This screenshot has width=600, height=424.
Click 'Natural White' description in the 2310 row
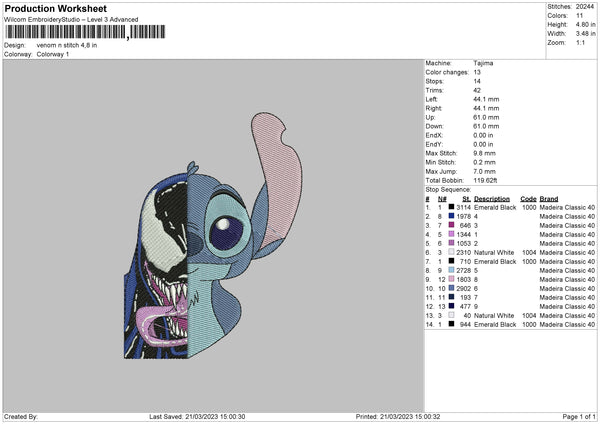tap(494, 252)
